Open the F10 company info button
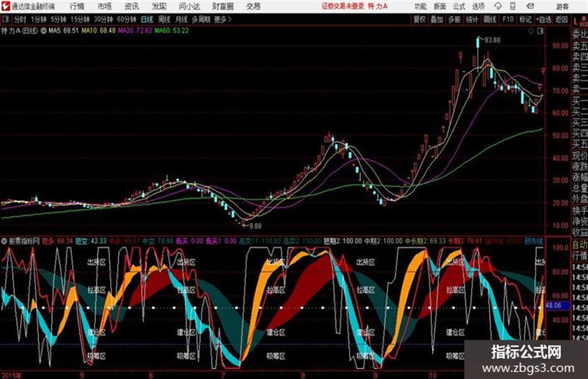This screenshot has height=379, width=588. (x=508, y=19)
